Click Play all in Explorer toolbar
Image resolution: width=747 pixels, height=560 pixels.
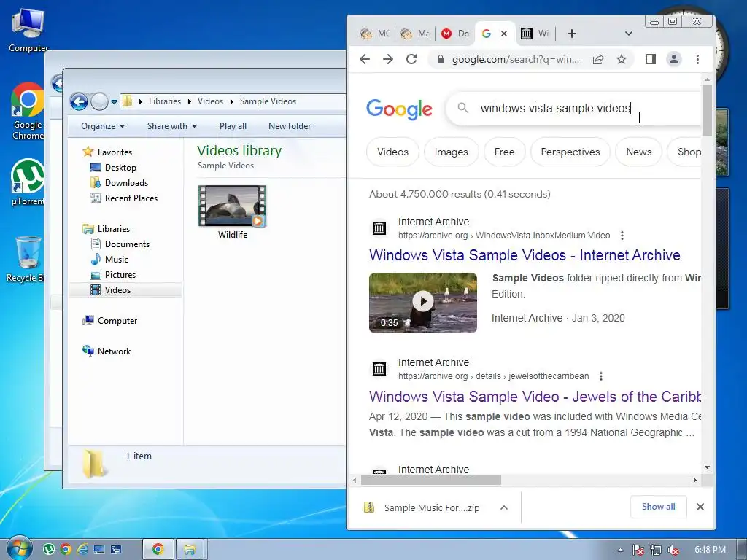pos(233,126)
